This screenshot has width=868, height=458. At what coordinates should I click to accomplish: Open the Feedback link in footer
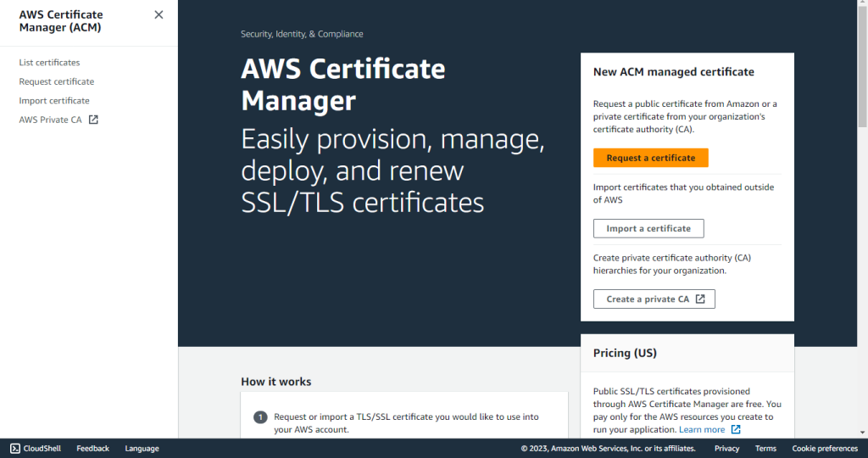tap(92, 449)
